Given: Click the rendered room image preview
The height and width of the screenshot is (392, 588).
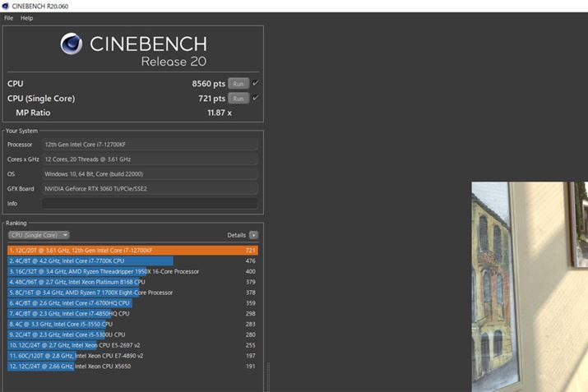Looking at the screenshot, I should tap(530, 287).
